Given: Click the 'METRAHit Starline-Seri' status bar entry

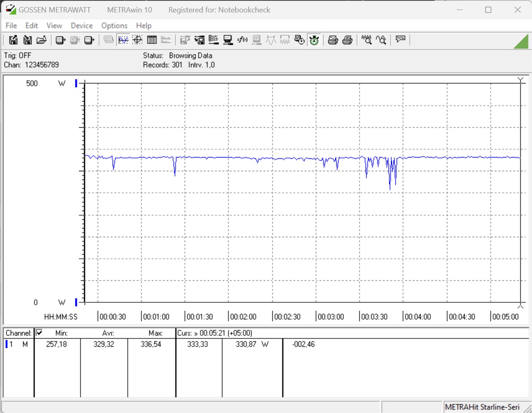Looking at the screenshot, I should [482, 407].
